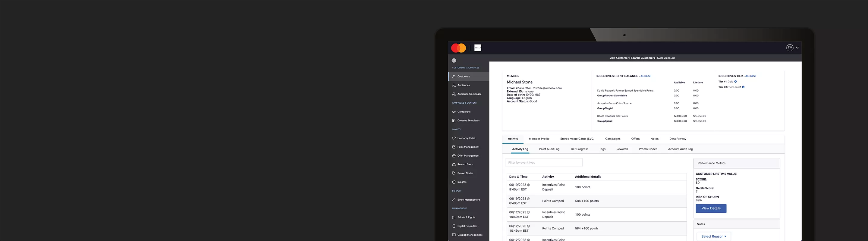Viewport: 868px width, 241px height.
Task: Click the info icon next to Tier #1 Gold
Action: 736,81
